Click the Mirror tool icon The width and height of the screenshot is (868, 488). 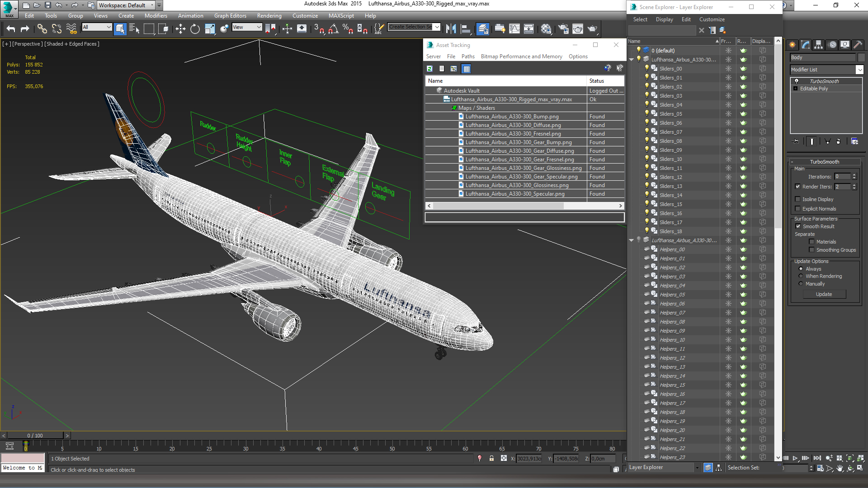coord(451,29)
